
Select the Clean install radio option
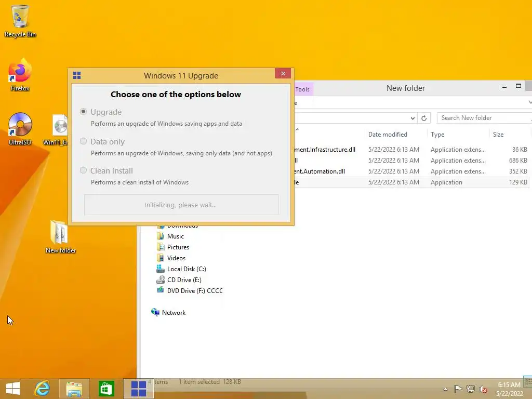[x=83, y=170]
